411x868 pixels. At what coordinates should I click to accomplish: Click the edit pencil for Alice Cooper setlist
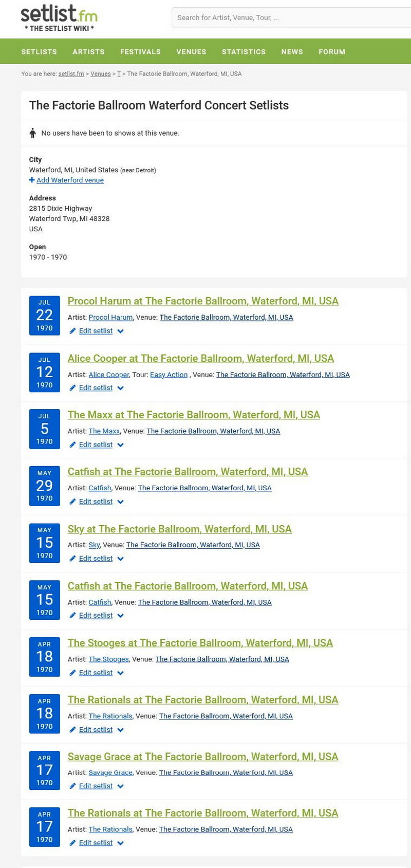(x=72, y=387)
